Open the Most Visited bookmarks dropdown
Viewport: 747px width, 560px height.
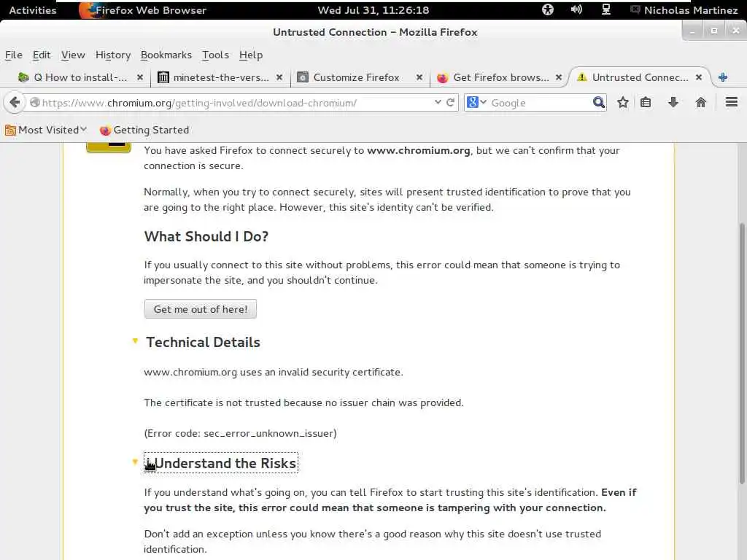46,130
